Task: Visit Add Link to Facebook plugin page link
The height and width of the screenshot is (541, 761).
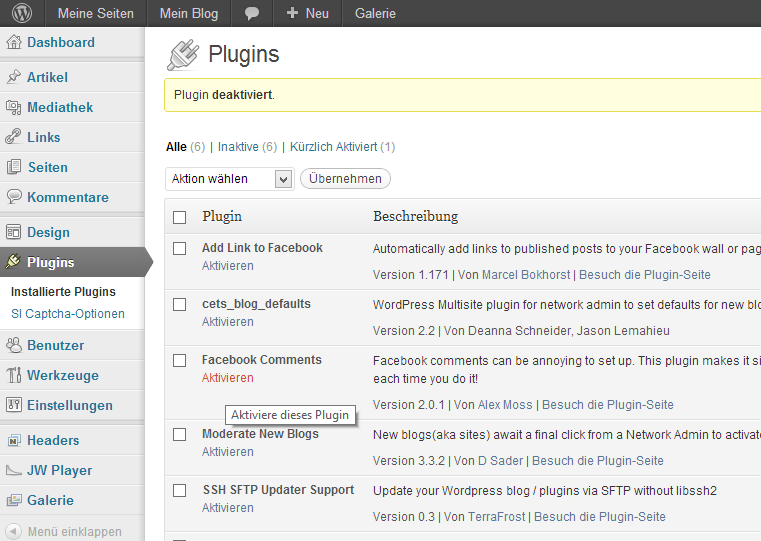Action: [x=645, y=275]
